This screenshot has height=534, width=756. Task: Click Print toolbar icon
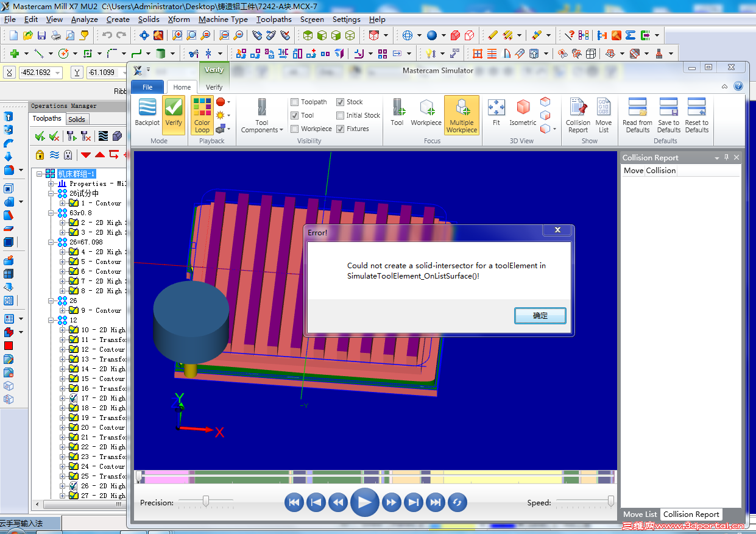point(55,35)
